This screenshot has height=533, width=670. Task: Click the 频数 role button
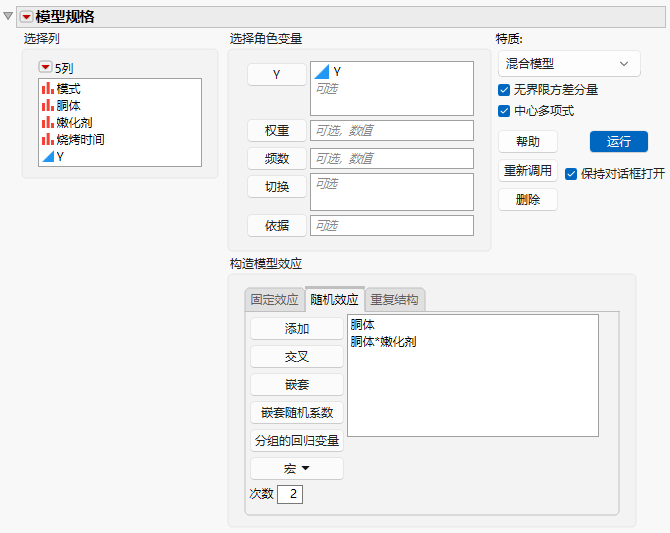coord(276,159)
